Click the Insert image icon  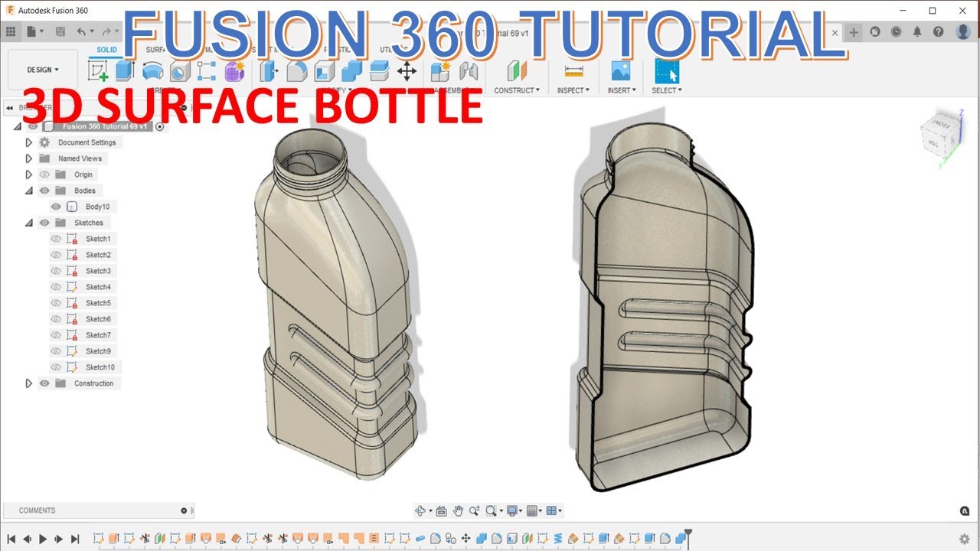(620, 71)
